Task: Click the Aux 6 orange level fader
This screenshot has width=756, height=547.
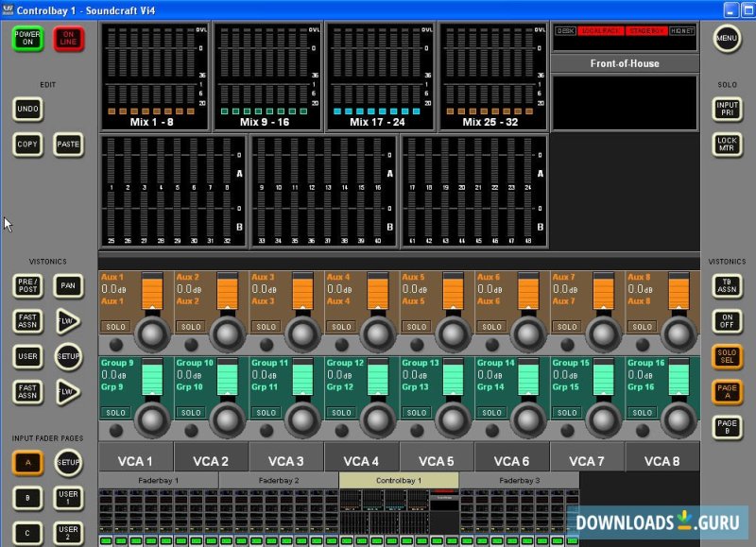Action: point(528,291)
